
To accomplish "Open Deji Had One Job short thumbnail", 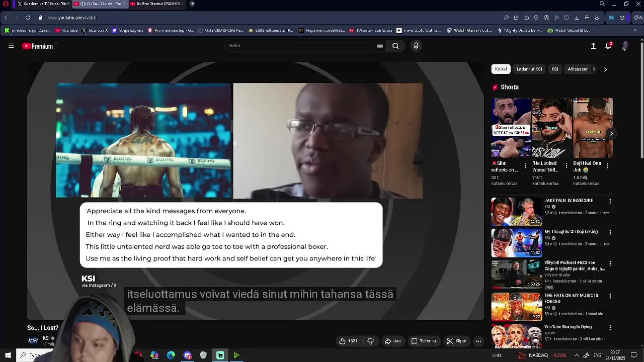I will click(592, 128).
